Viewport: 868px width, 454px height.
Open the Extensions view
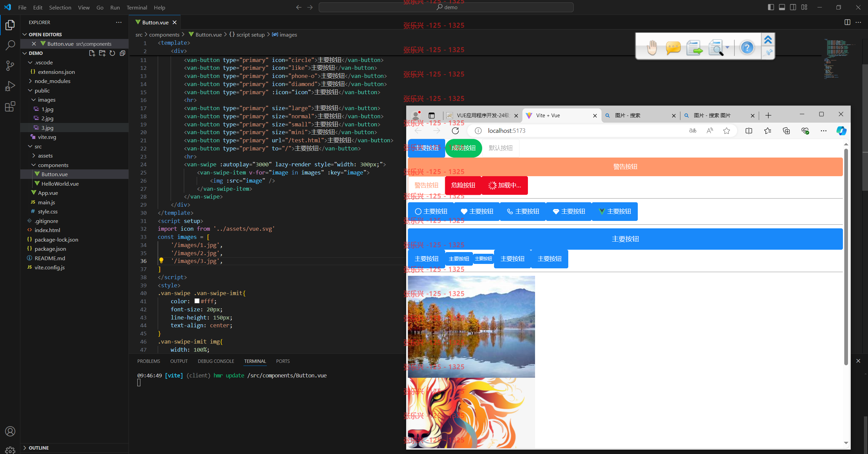coord(10,107)
